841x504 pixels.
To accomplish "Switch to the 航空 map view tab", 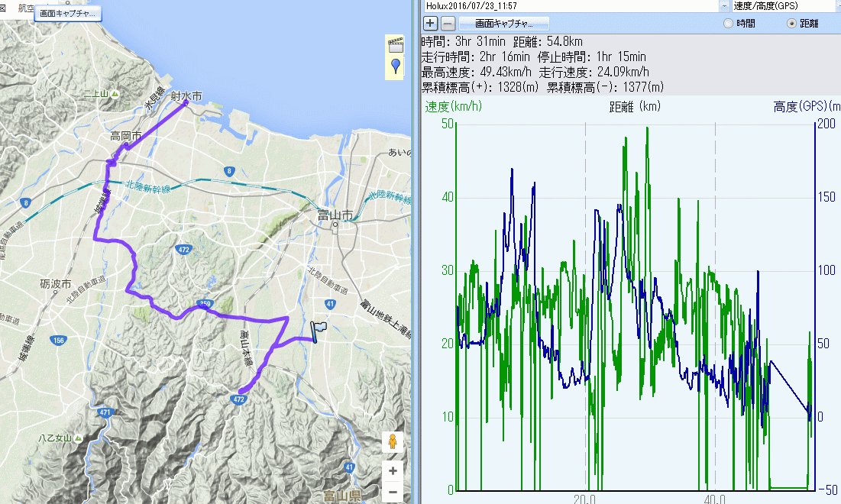I will coord(25,8).
